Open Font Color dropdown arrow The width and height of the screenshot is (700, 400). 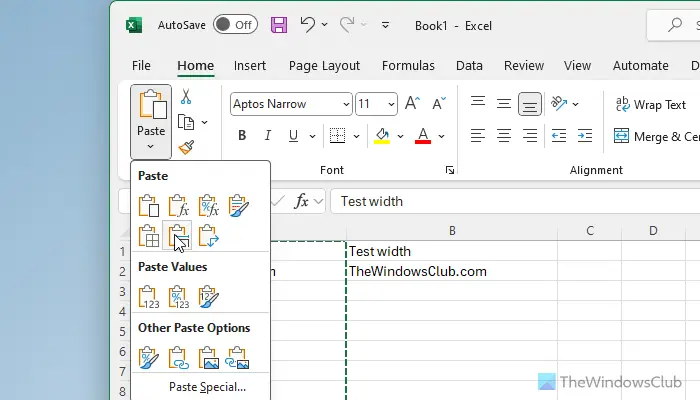(x=442, y=136)
